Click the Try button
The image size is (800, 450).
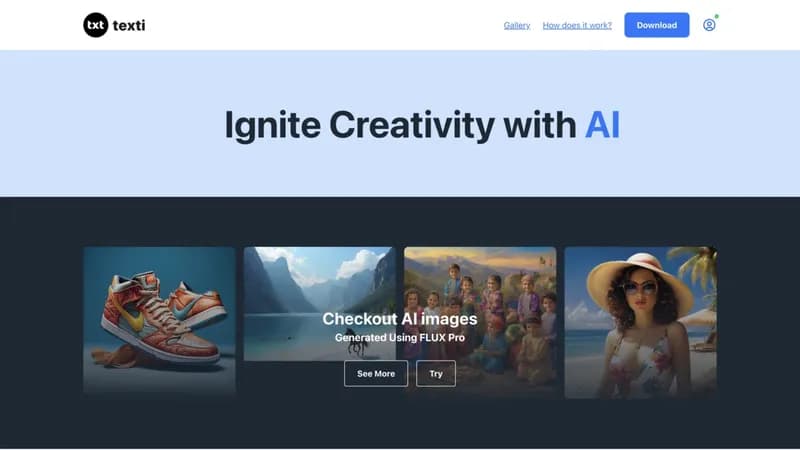tap(436, 373)
